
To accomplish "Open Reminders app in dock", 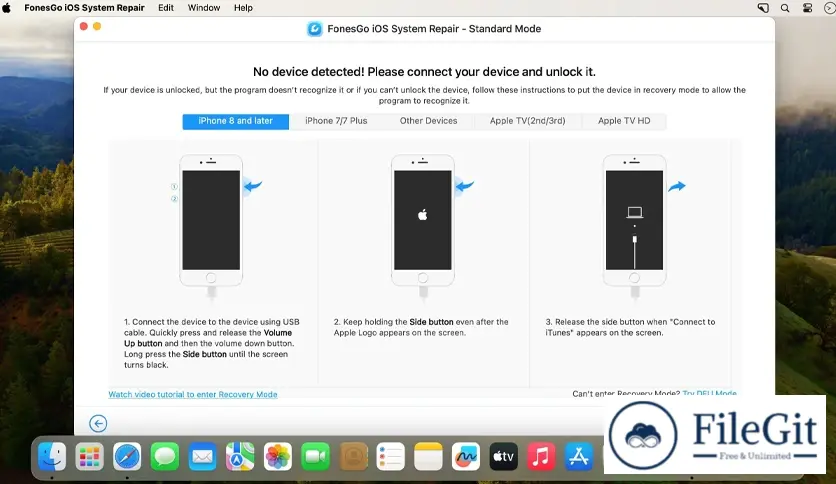I will click(391, 457).
